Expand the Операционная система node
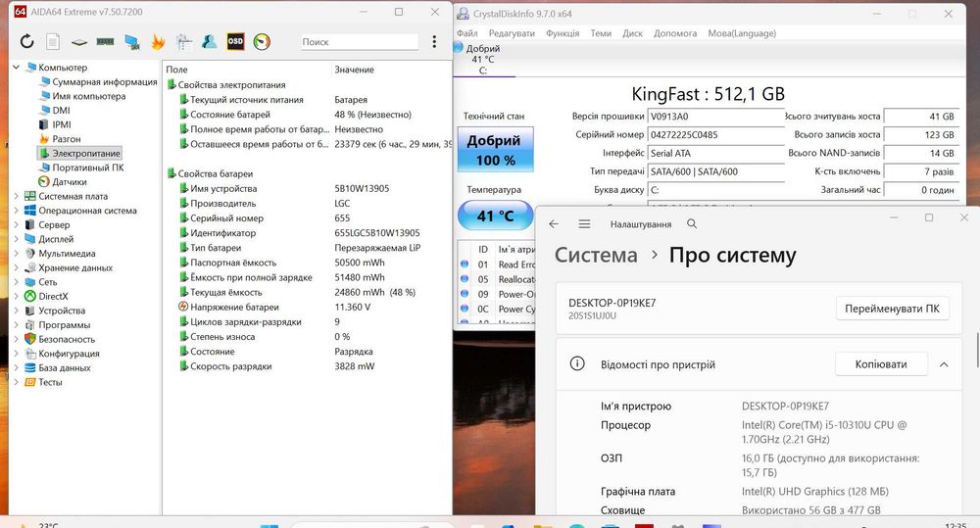The height and width of the screenshot is (528, 980). click(17, 211)
